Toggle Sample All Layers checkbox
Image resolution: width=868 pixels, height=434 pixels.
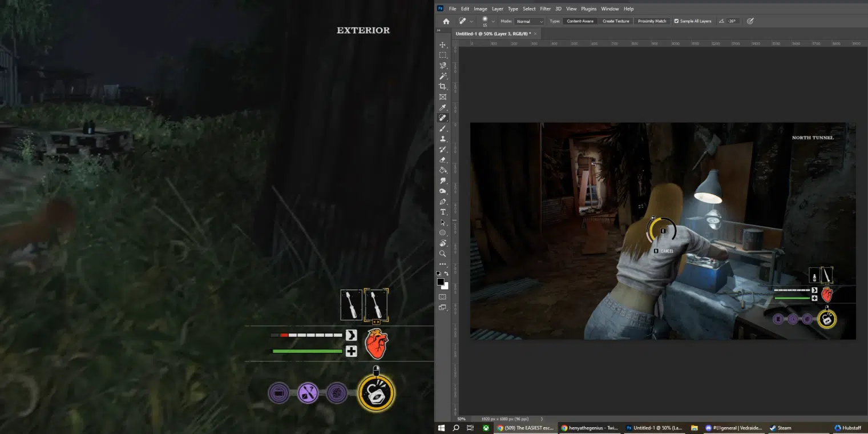point(676,21)
